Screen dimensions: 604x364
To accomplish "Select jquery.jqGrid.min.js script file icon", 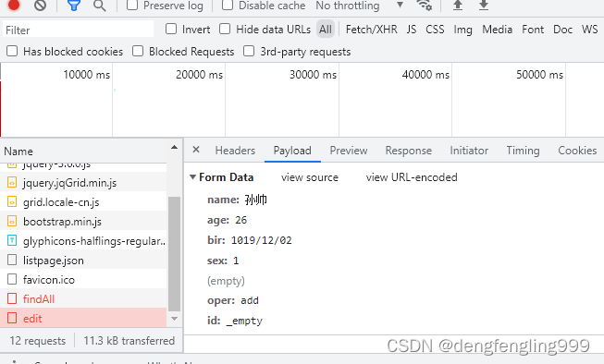I will [12, 182].
